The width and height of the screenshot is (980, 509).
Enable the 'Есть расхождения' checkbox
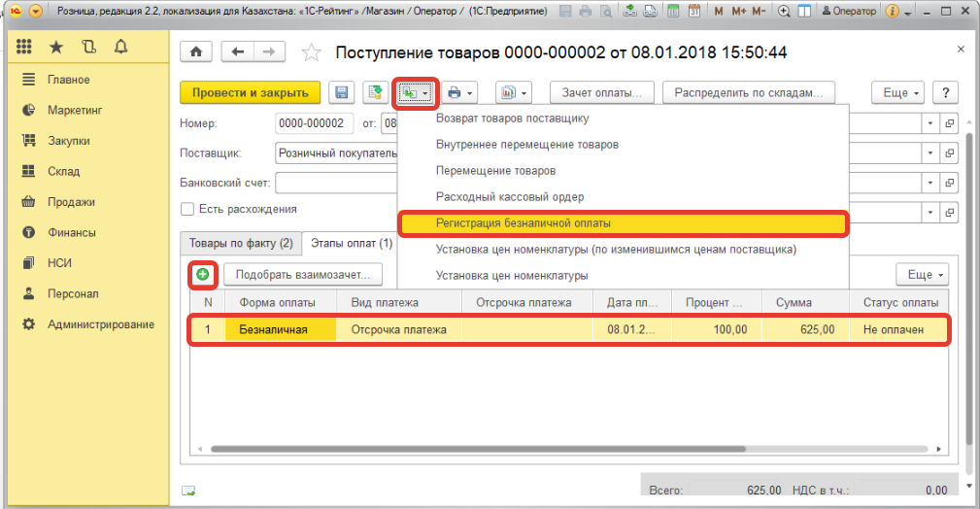click(x=187, y=209)
